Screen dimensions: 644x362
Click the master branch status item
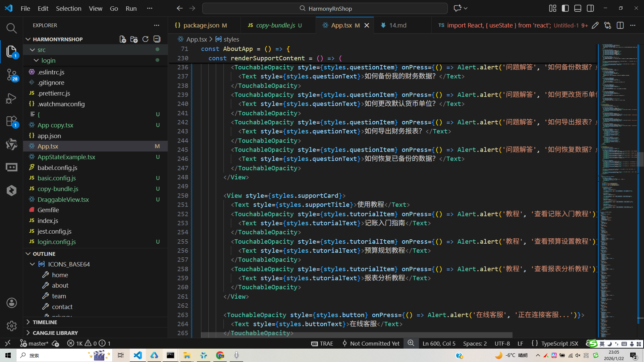click(35, 344)
